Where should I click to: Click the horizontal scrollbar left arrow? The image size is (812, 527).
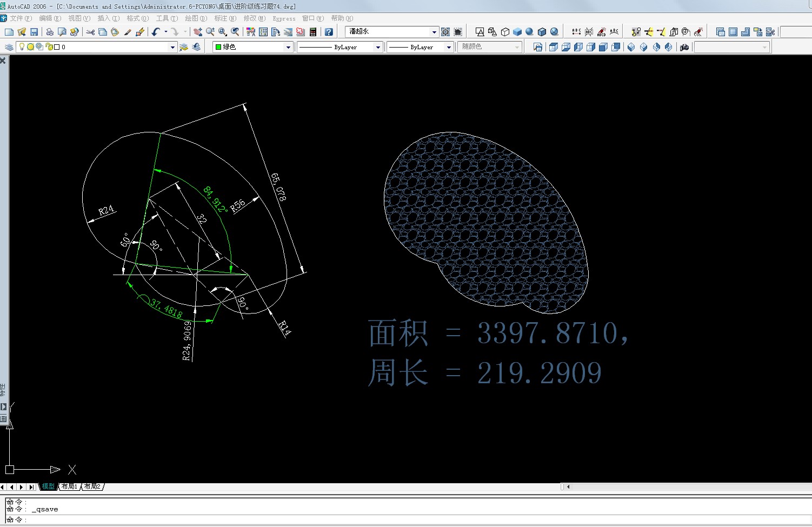(568, 486)
